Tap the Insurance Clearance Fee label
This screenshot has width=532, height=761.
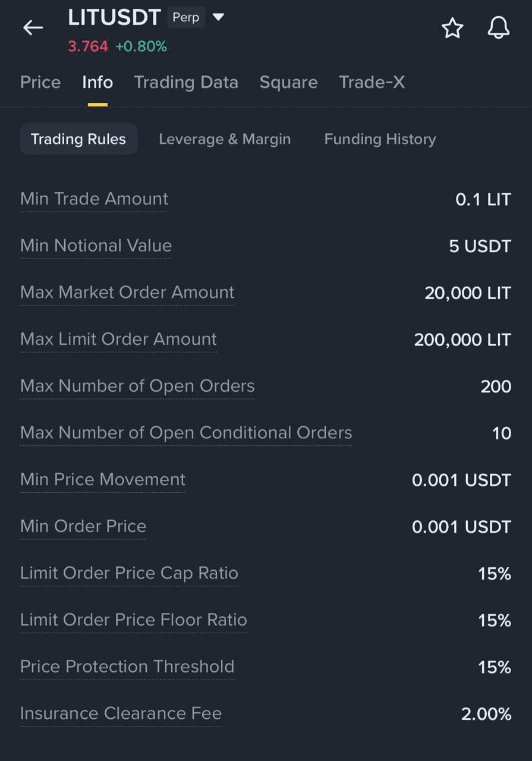[x=121, y=713]
